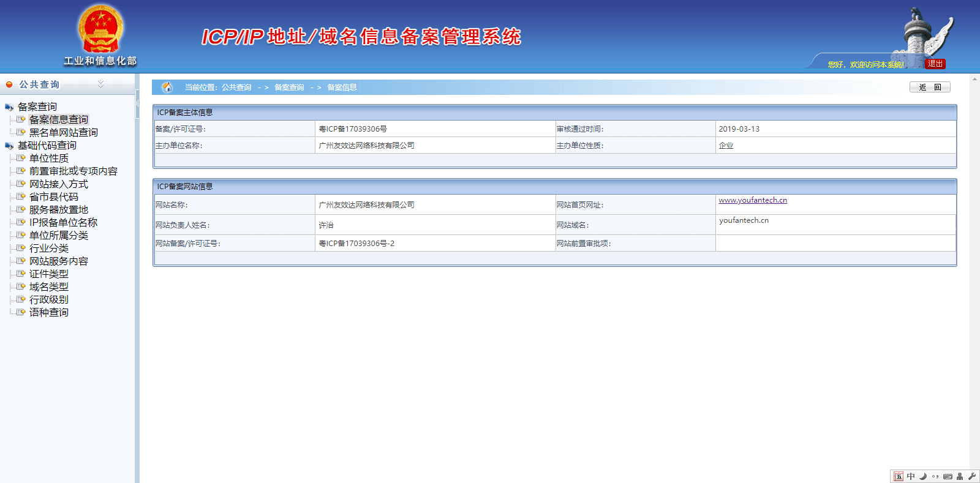Toggle half/full-width moon icon in IME bar

click(923, 476)
